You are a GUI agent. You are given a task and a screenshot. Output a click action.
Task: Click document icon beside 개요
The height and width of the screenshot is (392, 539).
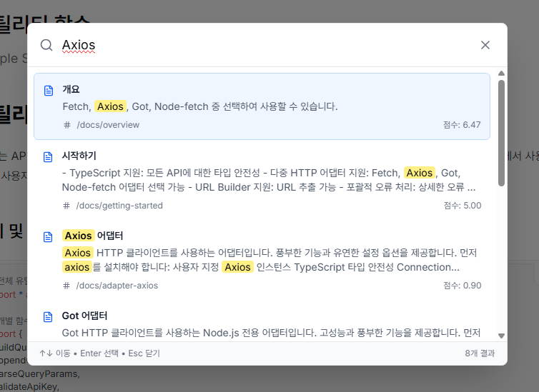49,91
